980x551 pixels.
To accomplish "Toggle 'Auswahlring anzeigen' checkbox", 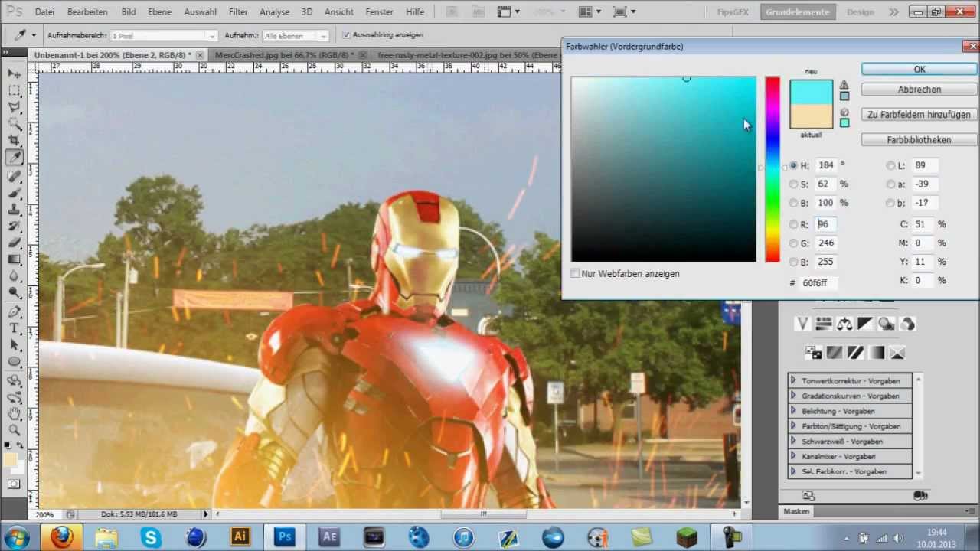I will (346, 35).
